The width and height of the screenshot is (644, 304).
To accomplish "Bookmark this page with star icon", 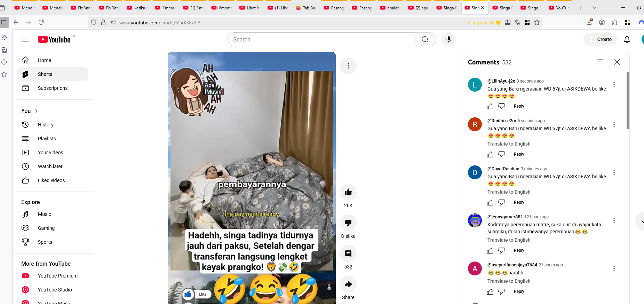I will coord(537,22).
